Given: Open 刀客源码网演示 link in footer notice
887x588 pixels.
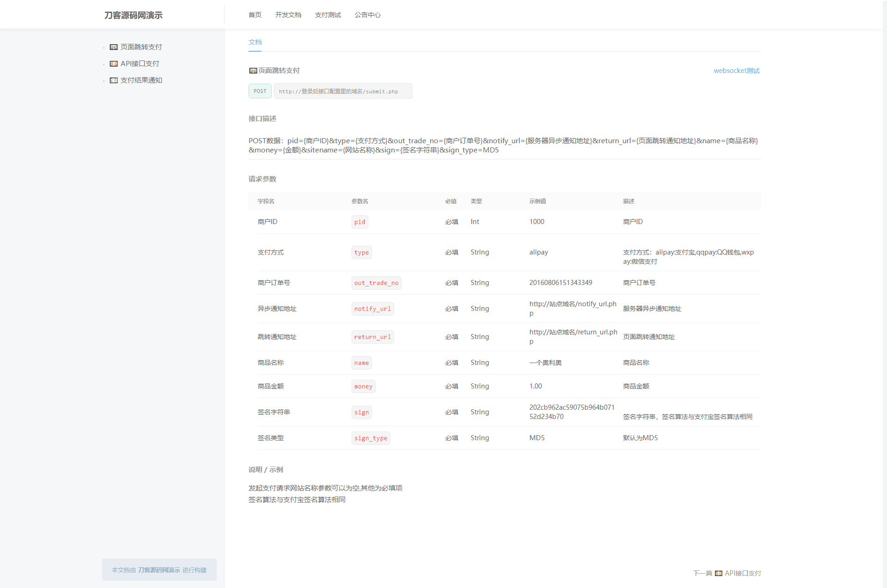Looking at the screenshot, I should tap(159, 570).
